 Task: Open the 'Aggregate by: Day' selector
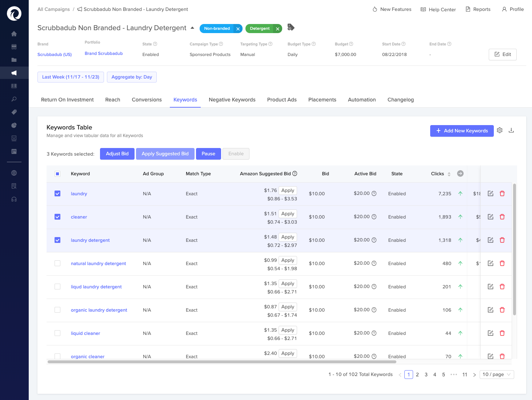pyautogui.click(x=132, y=77)
